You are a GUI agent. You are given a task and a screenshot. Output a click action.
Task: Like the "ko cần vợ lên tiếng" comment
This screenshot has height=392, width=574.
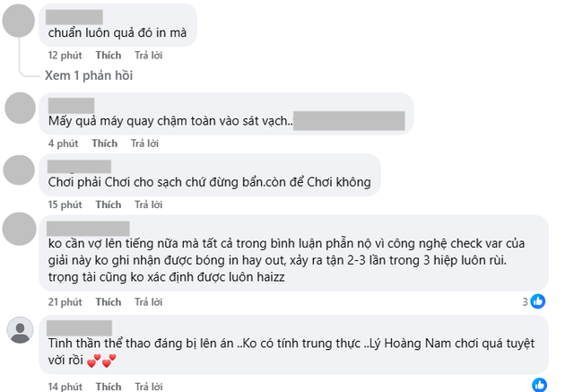[x=109, y=302]
